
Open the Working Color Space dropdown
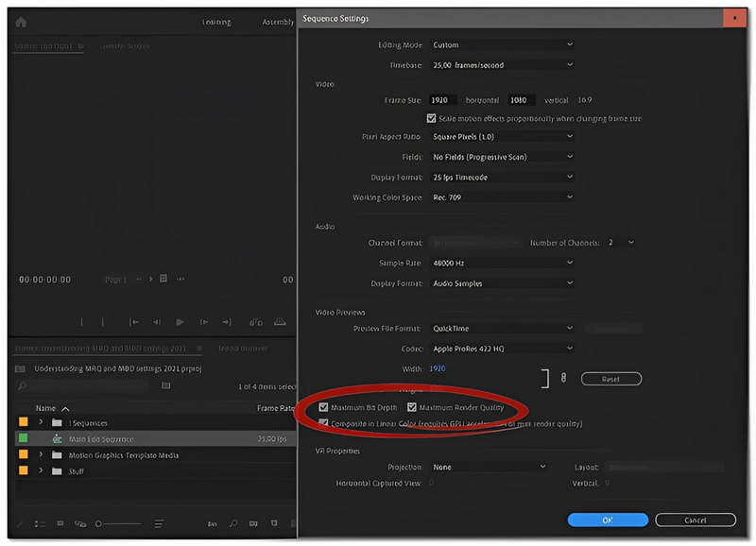click(x=502, y=197)
